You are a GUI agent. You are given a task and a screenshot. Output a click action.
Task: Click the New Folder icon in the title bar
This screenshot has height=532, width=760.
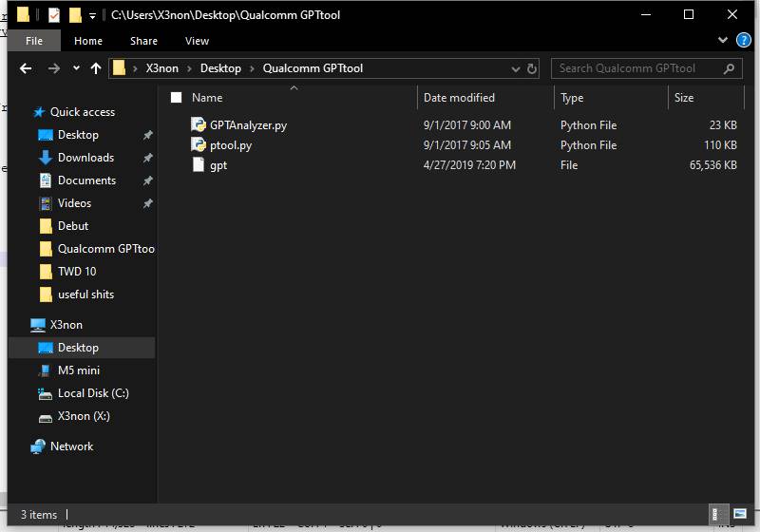click(75, 15)
